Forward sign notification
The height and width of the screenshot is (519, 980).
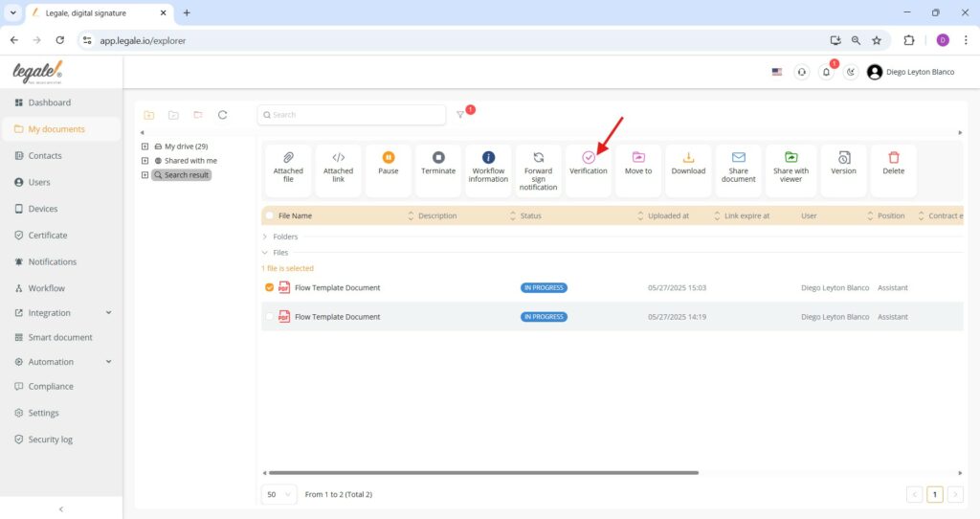[x=538, y=170]
